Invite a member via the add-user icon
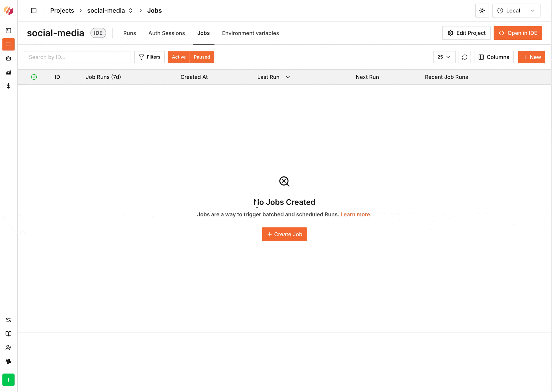Screen dimensions: 552x392 [x=8, y=347]
